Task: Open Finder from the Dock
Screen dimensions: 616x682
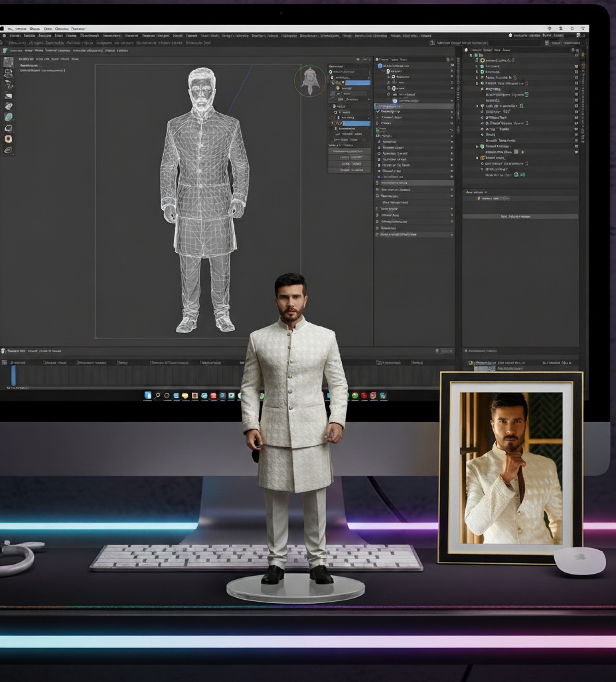Action: [148, 395]
